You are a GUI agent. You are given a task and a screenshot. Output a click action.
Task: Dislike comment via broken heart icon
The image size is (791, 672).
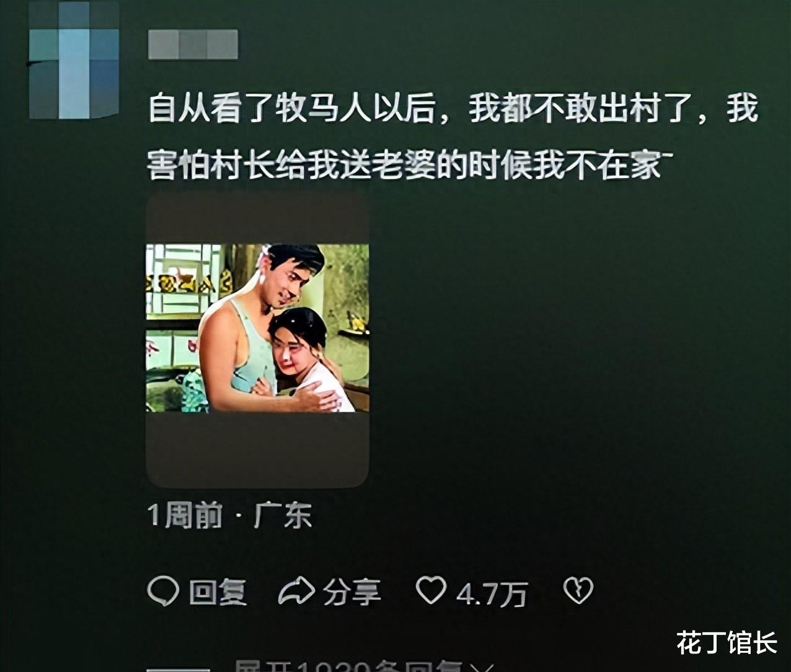pyautogui.click(x=578, y=591)
